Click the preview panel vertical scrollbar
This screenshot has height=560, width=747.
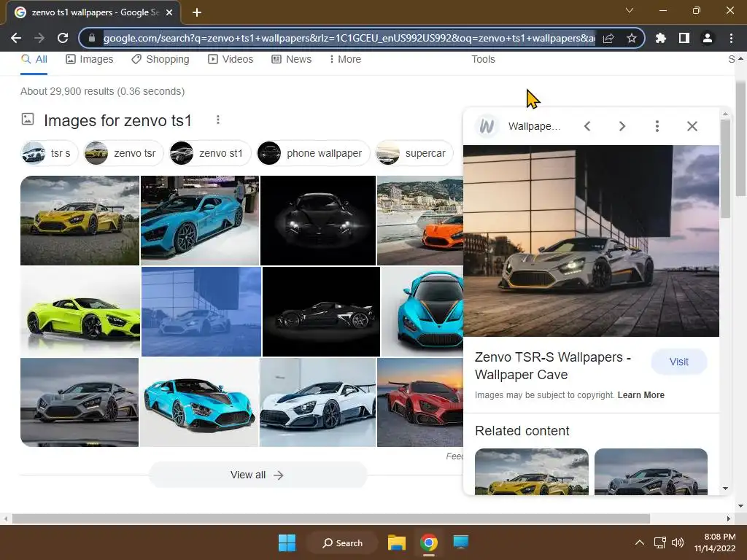coord(725,167)
